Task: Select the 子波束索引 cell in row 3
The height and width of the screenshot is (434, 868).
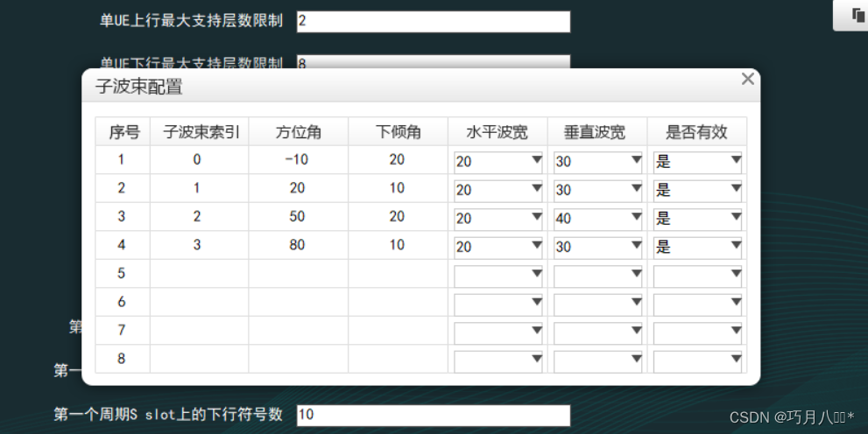Action: click(200, 217)
